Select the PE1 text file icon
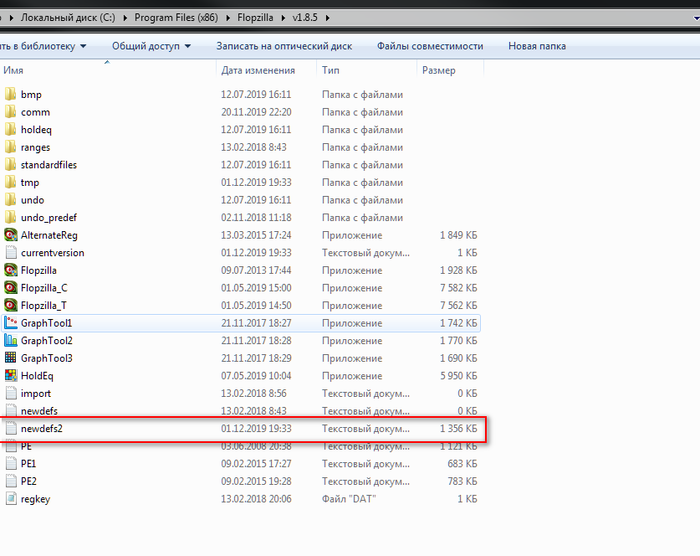The height and width of the screenshot is (556, 700). click(11, 464)
